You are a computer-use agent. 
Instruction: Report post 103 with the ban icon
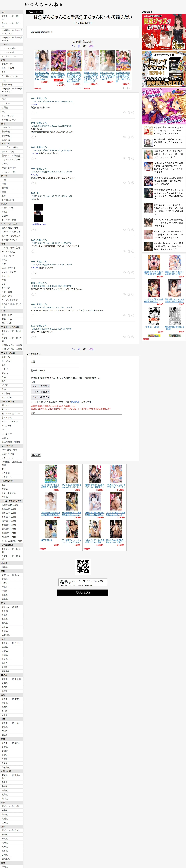pyautogui.click(x=133, y=158)
